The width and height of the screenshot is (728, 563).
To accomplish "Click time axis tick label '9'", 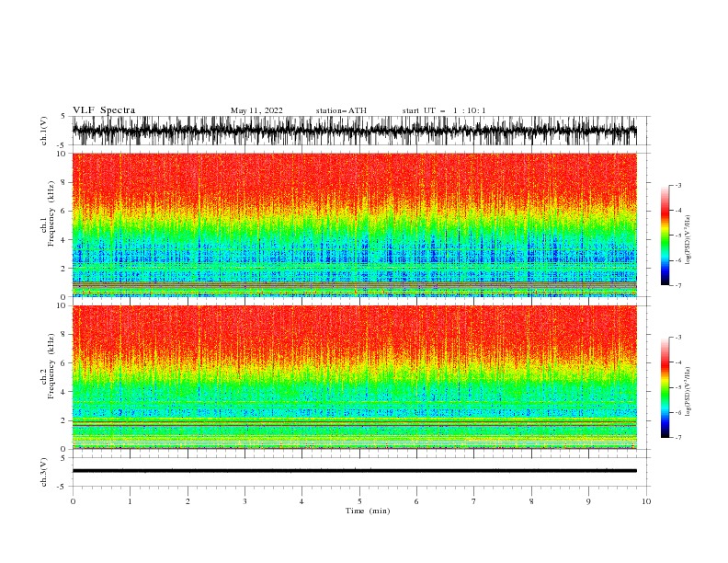I will click(588, 501).
